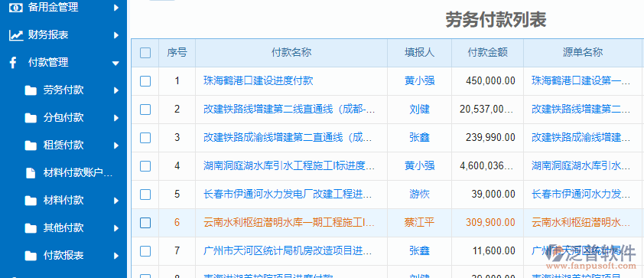The height and width of the screenshot is (278, 644).
Task: Click amount 450,000.00
Action: [x=490, y=80]
